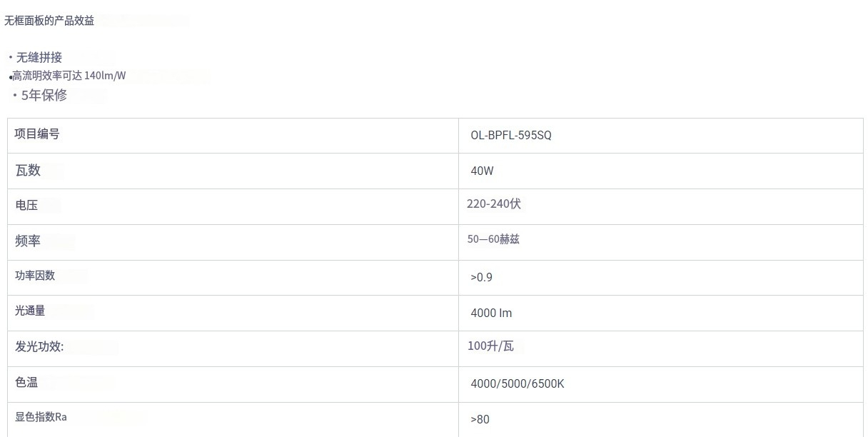Screen dimensions: 868x437
Task: Select the >0.9 power factor value
Action: (x=481, y=277)
